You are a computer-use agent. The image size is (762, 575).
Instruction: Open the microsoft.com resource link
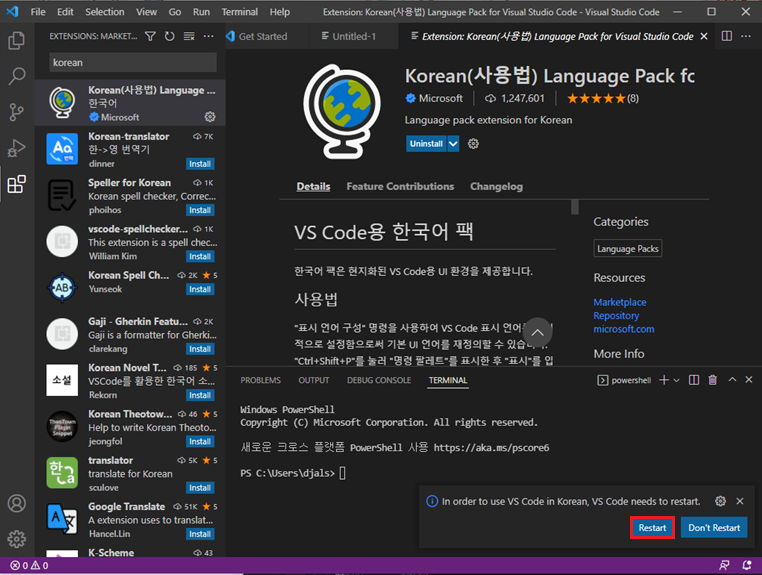[623, 329]
